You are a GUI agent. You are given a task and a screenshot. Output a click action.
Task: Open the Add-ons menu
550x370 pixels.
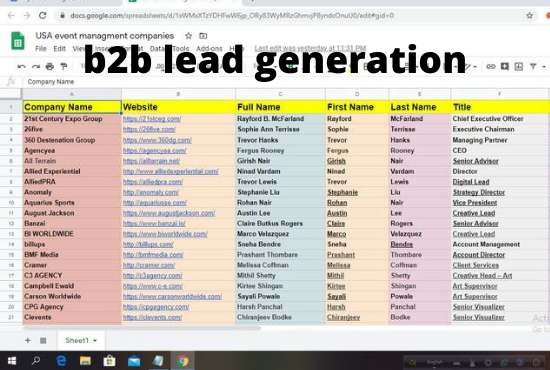(x=209, y=48)
